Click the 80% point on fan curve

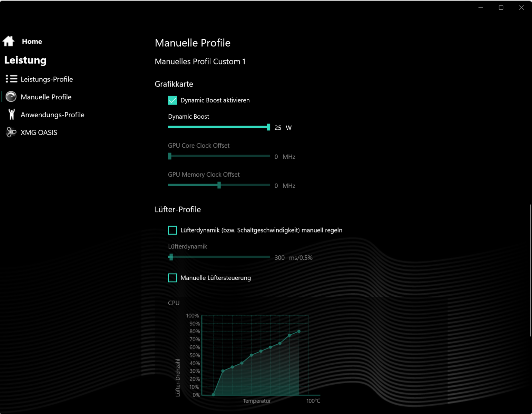pyautogui.click(x=299, y=332)
